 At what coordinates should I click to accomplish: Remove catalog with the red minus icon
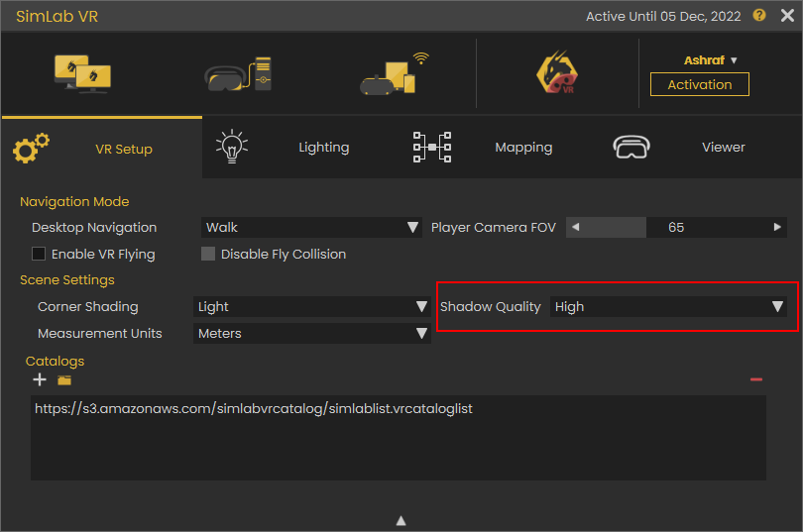[756, 379]
